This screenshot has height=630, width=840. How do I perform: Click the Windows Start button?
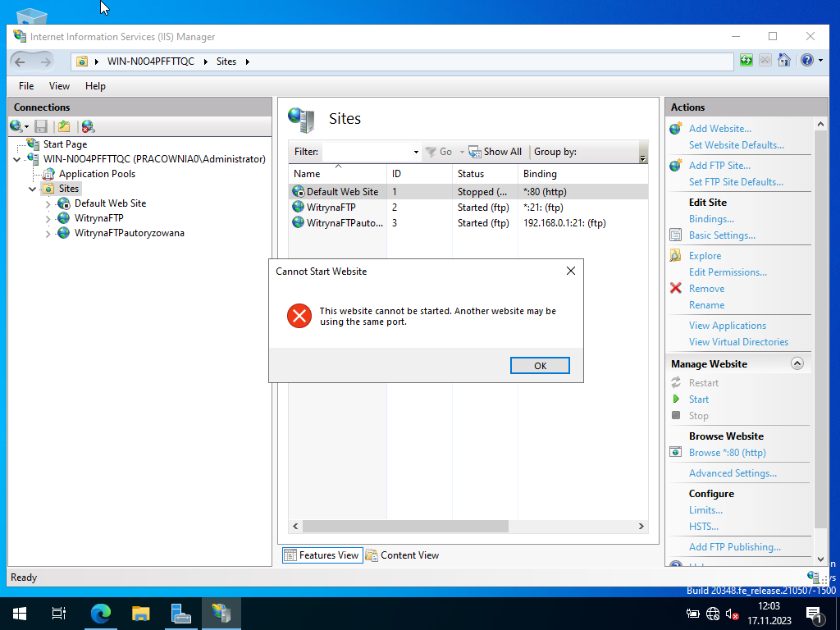click(20, 614)
